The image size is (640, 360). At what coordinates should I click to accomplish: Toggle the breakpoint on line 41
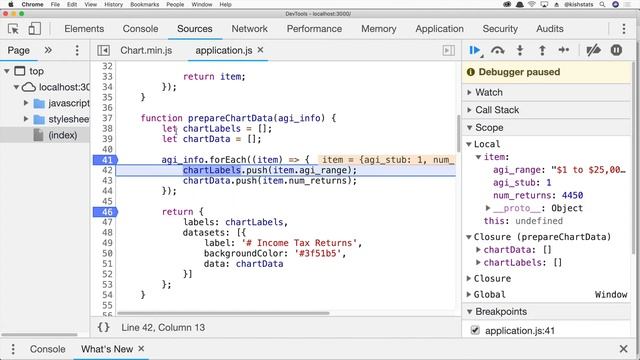(x=106, y=160)
